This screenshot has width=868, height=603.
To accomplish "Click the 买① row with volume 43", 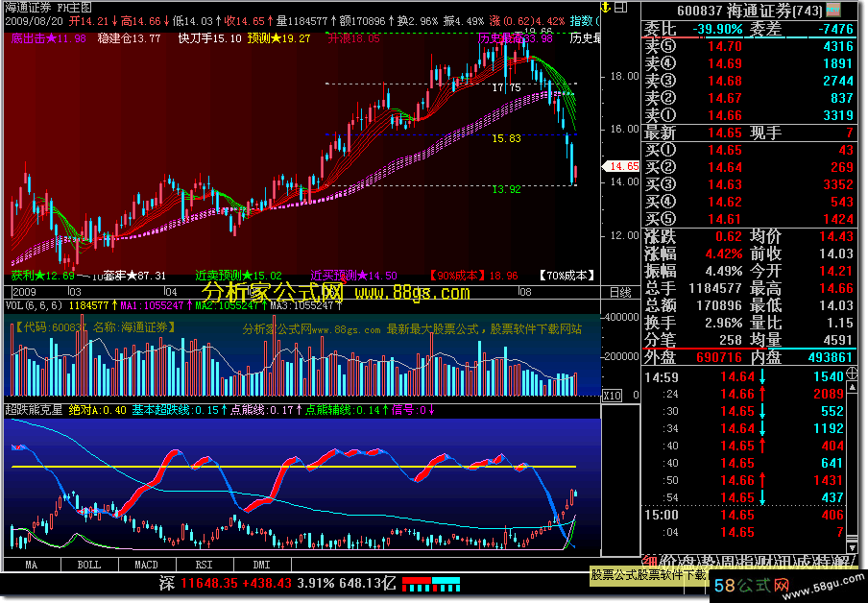I will [x=749, y=150].
